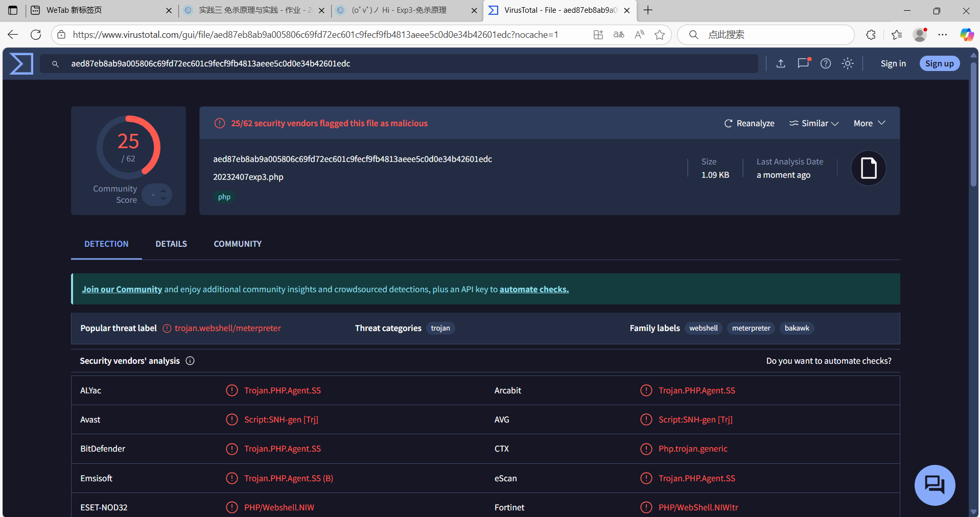Click the trojan.webshell/meterpreter threat label
This screenshot has height=517, width=980.
click(x=228, y=328)
